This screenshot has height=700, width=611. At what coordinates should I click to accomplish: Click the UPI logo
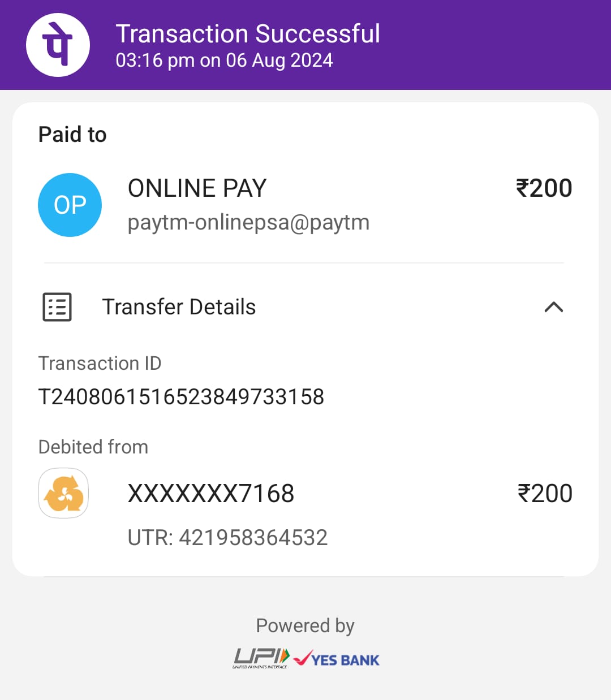[x=261, y=658]
